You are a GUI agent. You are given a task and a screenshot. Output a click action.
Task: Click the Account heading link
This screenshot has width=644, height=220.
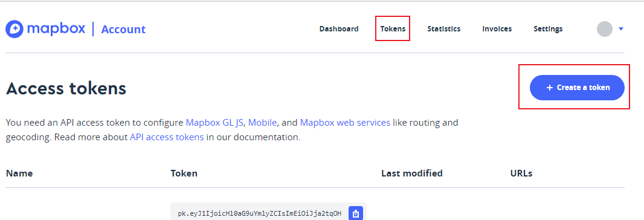click(x=123, y=29)
